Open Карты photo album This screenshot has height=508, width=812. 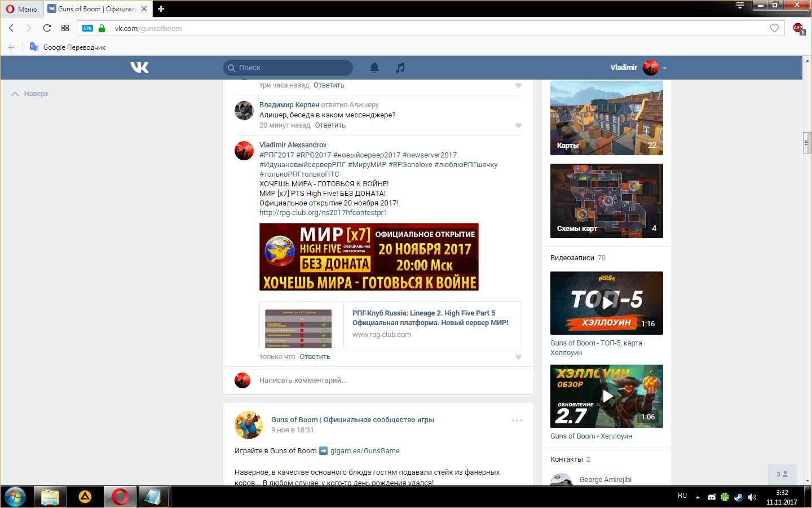coord(607,118)
